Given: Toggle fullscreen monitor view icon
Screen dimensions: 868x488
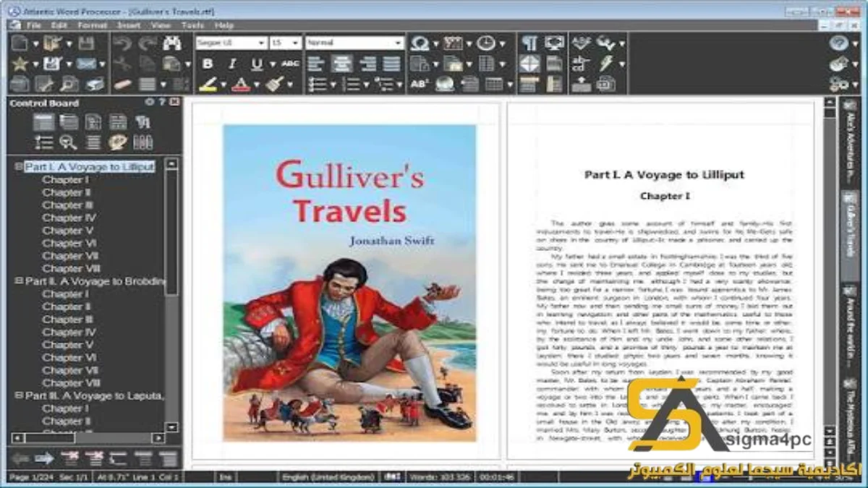Looking at the screenshot, I should pyautogui.click(x=554, y=43).
